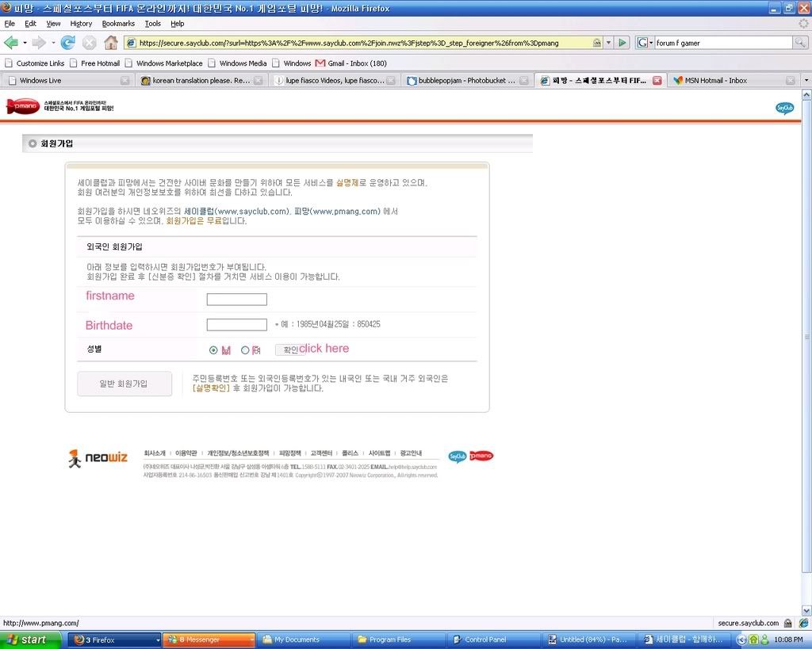Click the green Go arrow beside address bar

[x=623, y=42]
